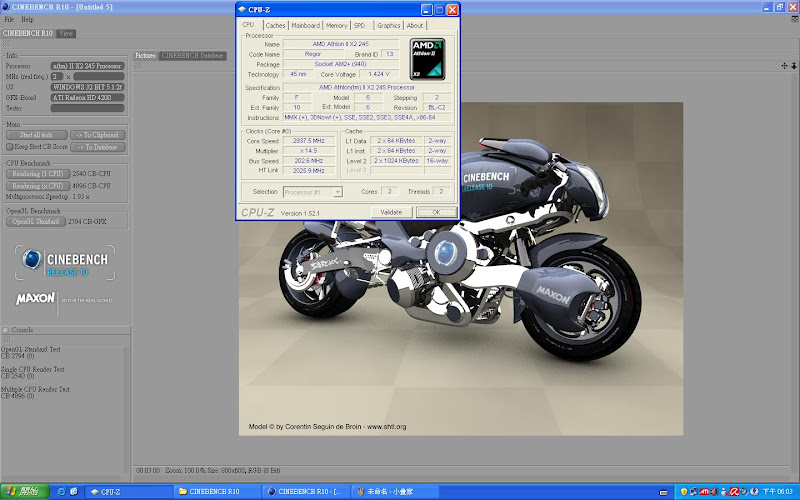Viewport: 800px width, 500px height.
Task: Open the About tab in CPU-Z
Action: tap(415, 26)
